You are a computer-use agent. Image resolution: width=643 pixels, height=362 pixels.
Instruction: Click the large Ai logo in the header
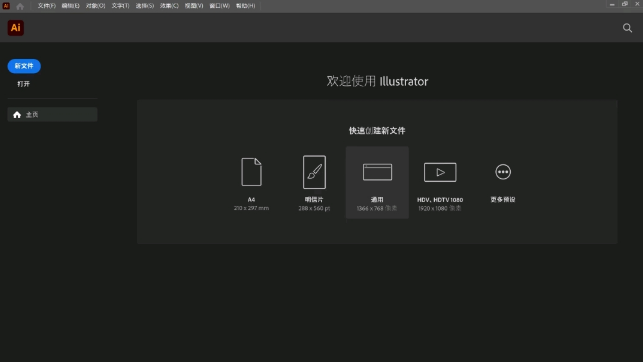point(16,28)
